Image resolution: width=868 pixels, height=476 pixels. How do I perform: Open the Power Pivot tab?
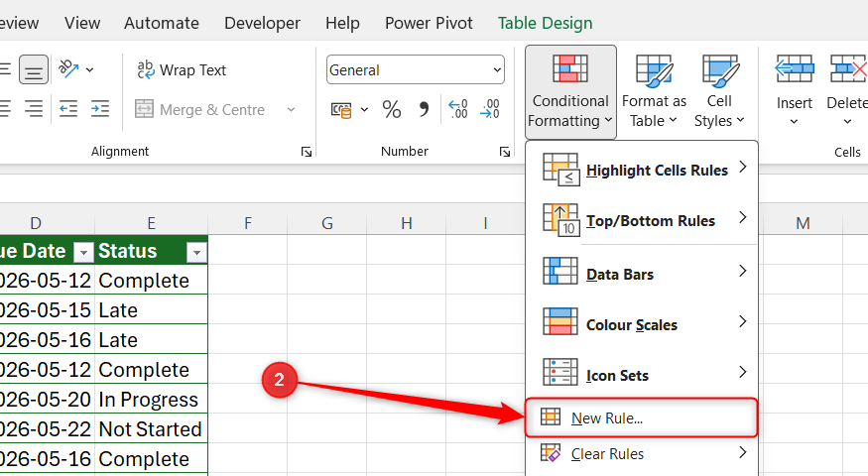click(429, 23)
